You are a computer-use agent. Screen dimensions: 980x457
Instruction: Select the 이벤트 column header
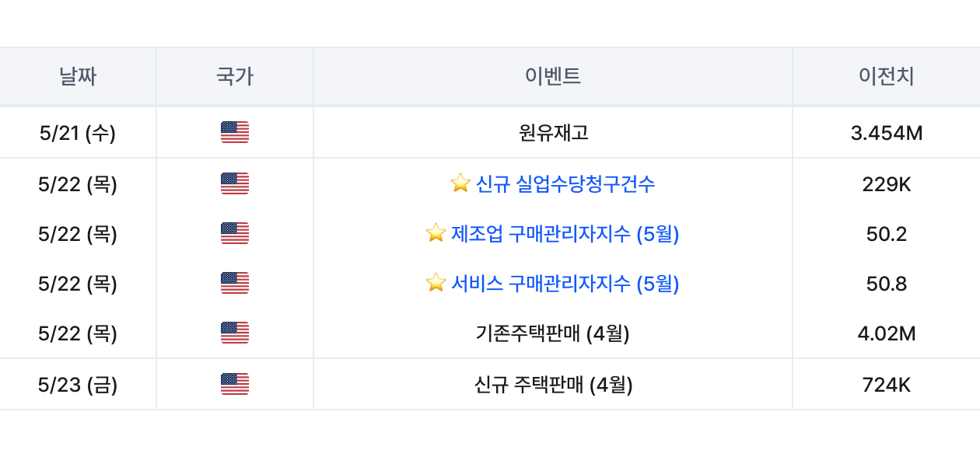tap(553, 76)
